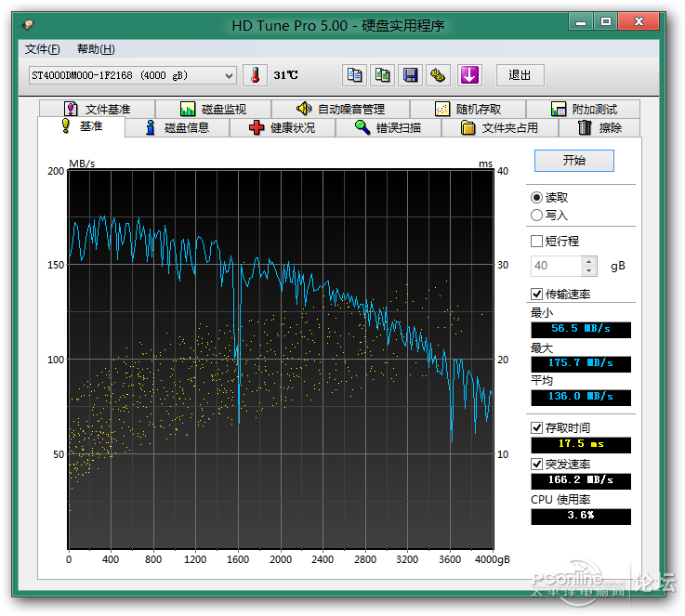Expand the ST4000DM000 drive dropdown

[229, 75]
